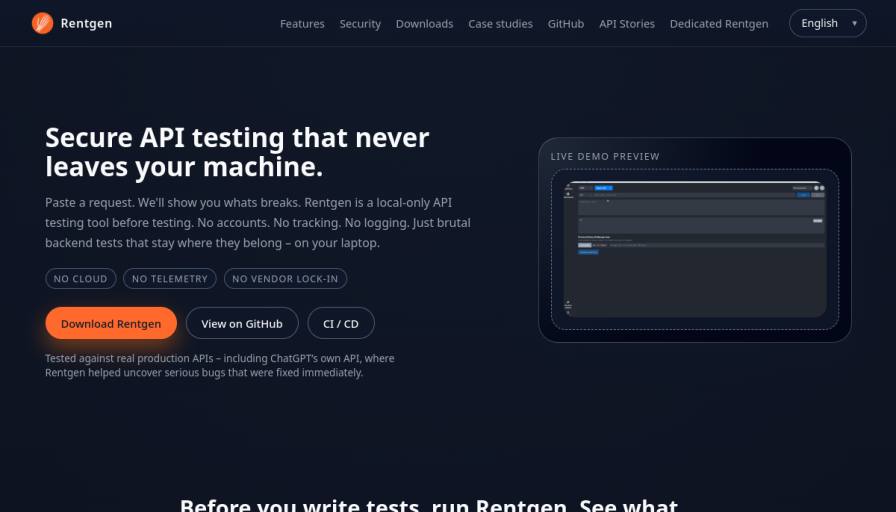
Task: Go to the Security nav link
Action: click(x=360, y=24)
